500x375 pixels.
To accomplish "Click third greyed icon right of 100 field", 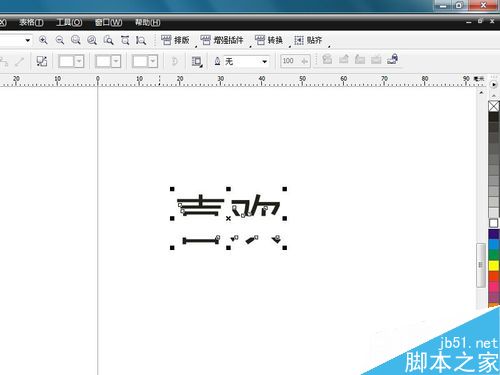I will click(x=360, y=59).
